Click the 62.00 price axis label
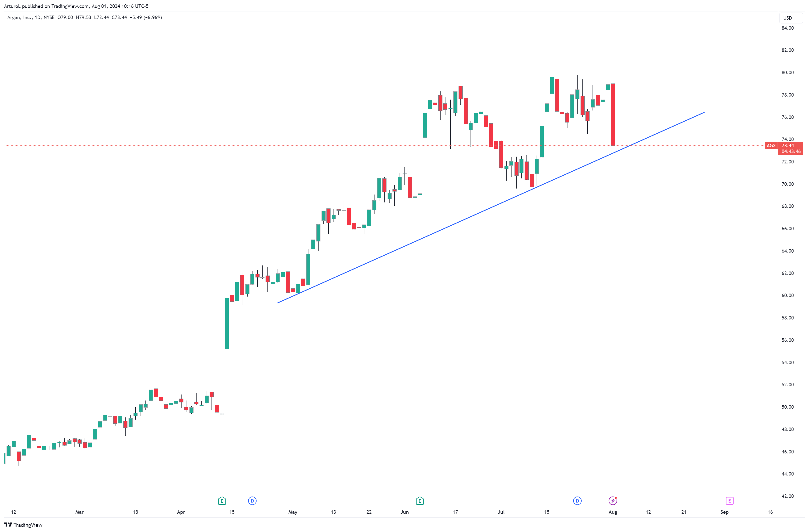 [x=788, y=273]
